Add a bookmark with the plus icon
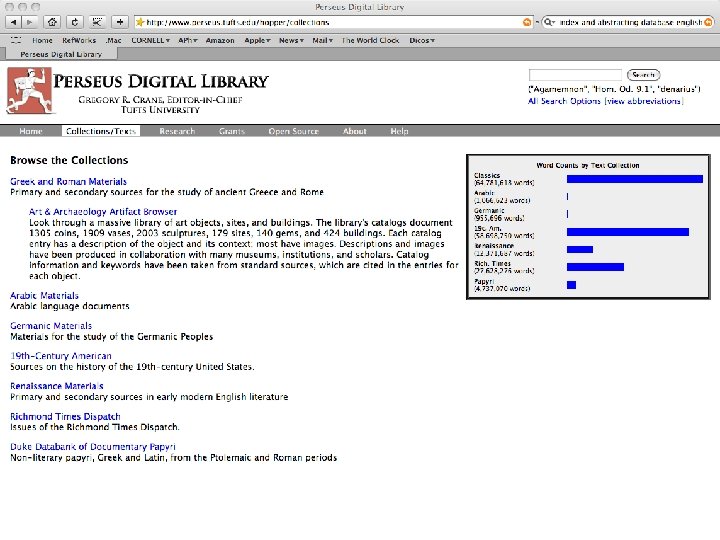The height and width of the screenshot is (540, 720). coord(120,22)
